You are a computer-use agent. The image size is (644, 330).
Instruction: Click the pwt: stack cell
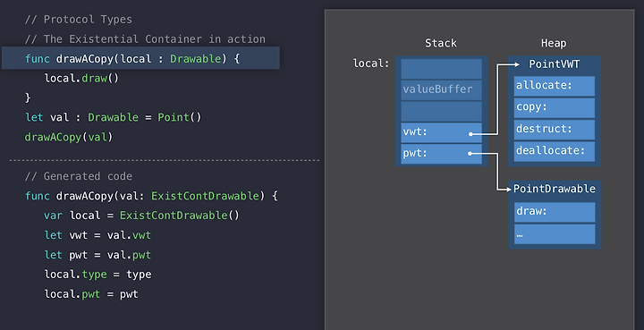(441, 154)
